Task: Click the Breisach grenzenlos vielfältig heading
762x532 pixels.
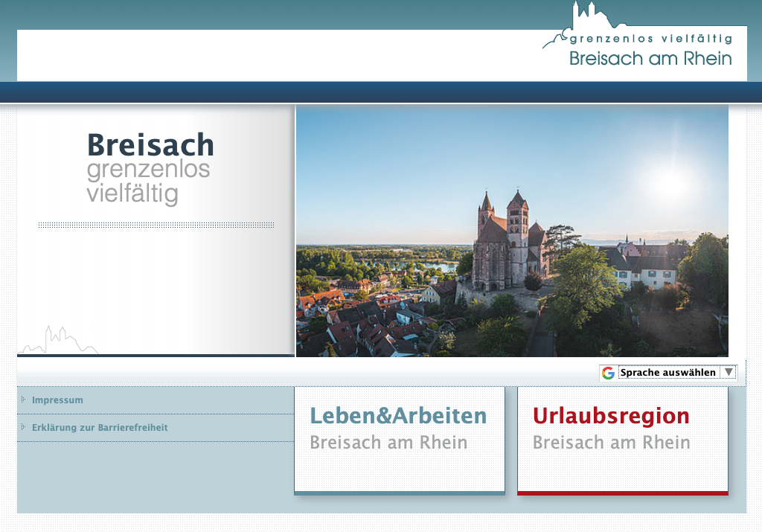Action: 150,169
